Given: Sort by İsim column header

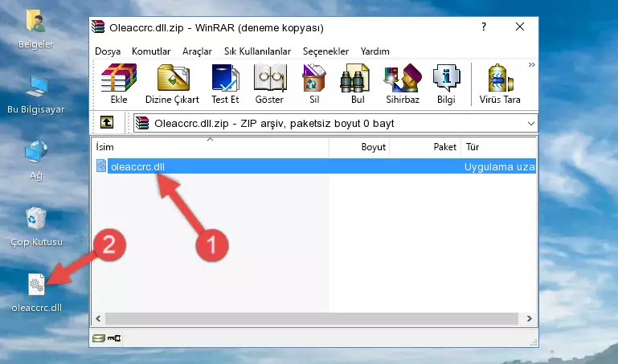Looking at the screenshot, I should point(211,147).
